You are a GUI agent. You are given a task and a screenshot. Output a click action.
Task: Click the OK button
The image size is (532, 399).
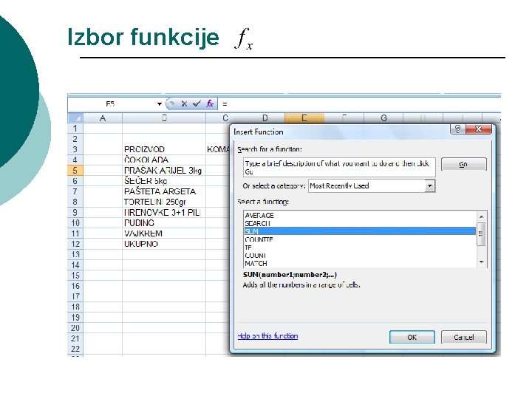click(412, 337)
